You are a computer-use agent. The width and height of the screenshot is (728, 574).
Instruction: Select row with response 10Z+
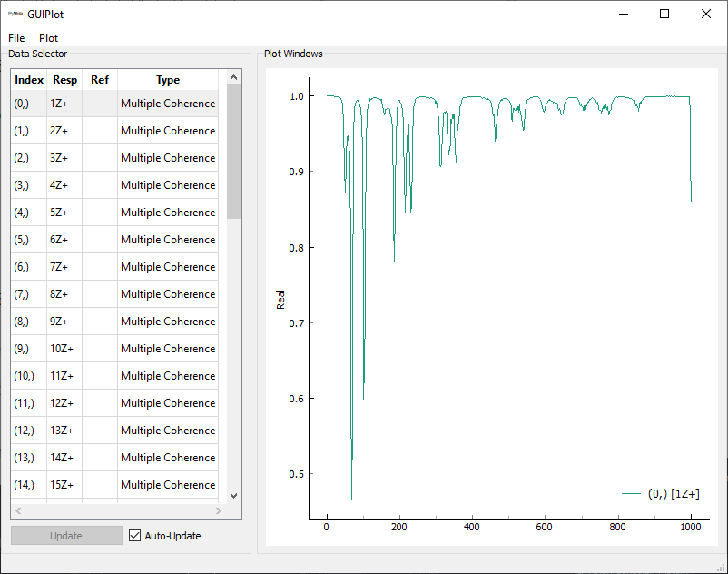[64, 349]
